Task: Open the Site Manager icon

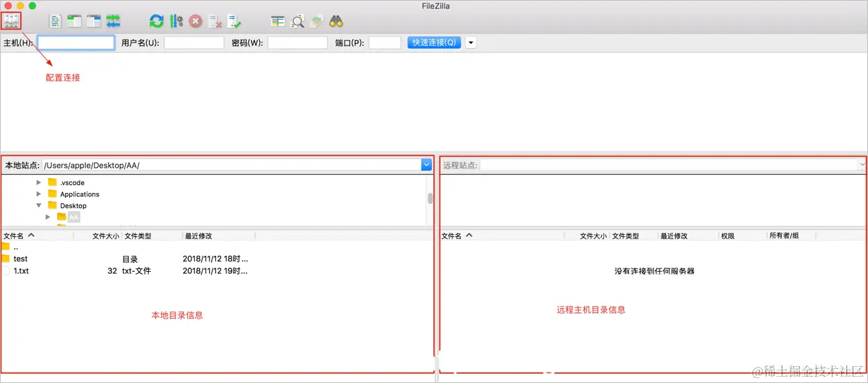Action: pos(11,21)
